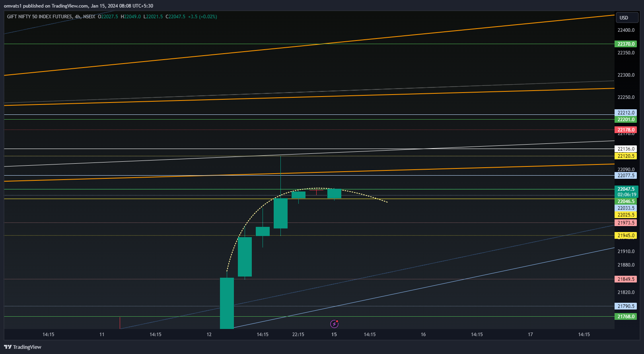
Task: Select the 22212.0 price label
Action: pyautogui.click(x=626, y=113)
